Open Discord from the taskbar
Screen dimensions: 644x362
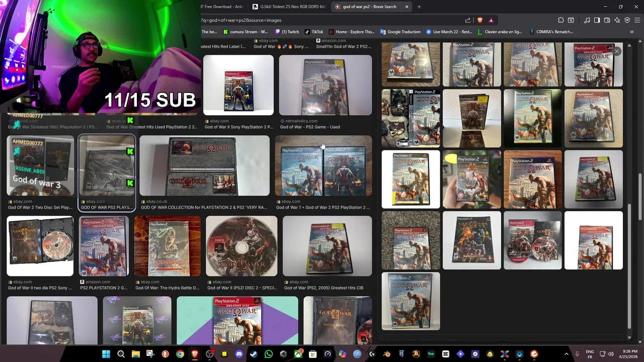239,354
